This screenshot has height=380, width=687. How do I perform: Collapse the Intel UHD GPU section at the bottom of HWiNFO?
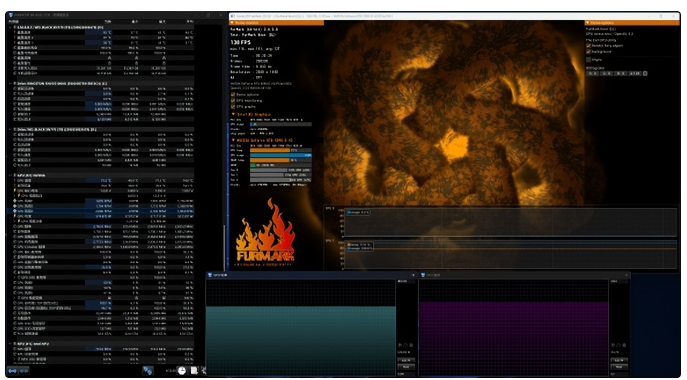(11, 344)
